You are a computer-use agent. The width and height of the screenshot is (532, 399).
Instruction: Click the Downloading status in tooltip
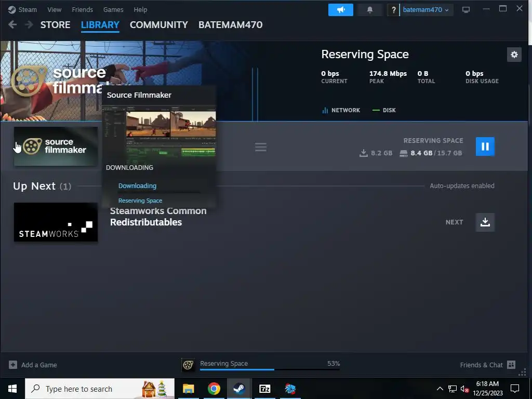(x=137, y=186)
